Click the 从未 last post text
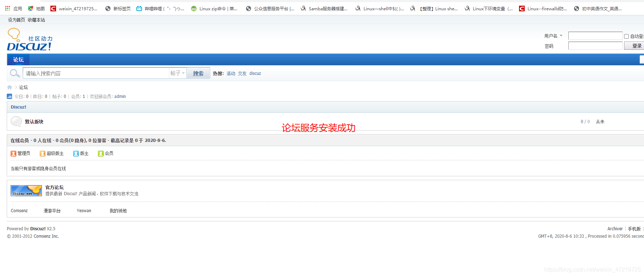Image resolution: width=644 pixels, height=276 pixels. tap(600, 122)
